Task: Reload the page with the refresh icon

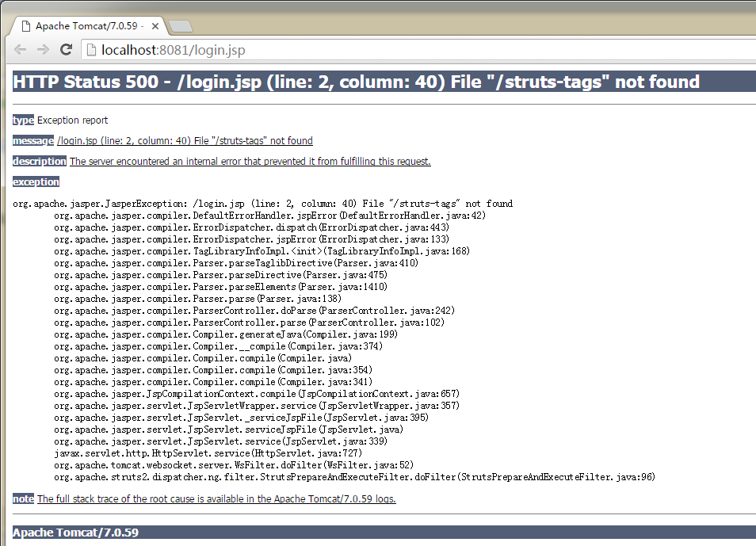Action: [66, 49]
